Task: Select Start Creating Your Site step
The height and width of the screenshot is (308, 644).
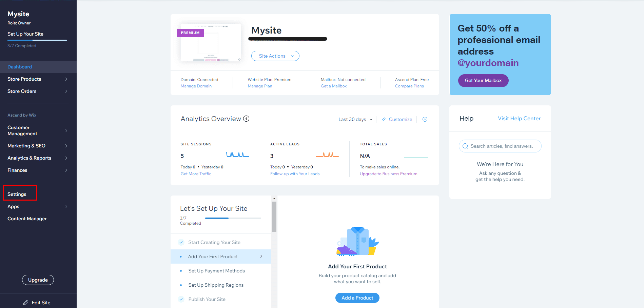Action: tap(221, 242)
